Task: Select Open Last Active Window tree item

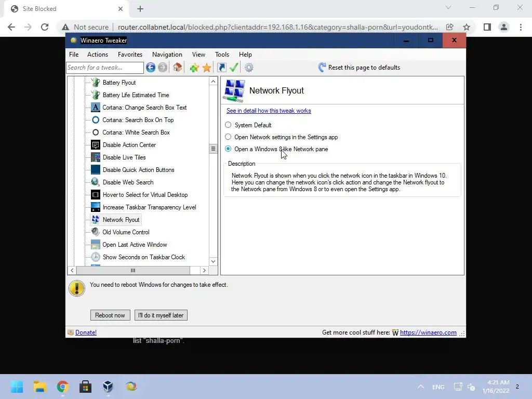Action: (x=135, y=245)
